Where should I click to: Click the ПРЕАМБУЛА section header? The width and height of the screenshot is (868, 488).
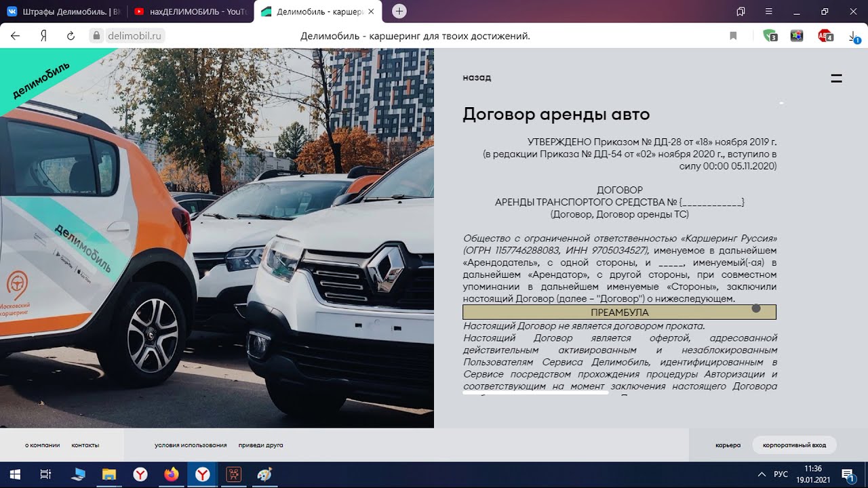click(x=619, y=312)
